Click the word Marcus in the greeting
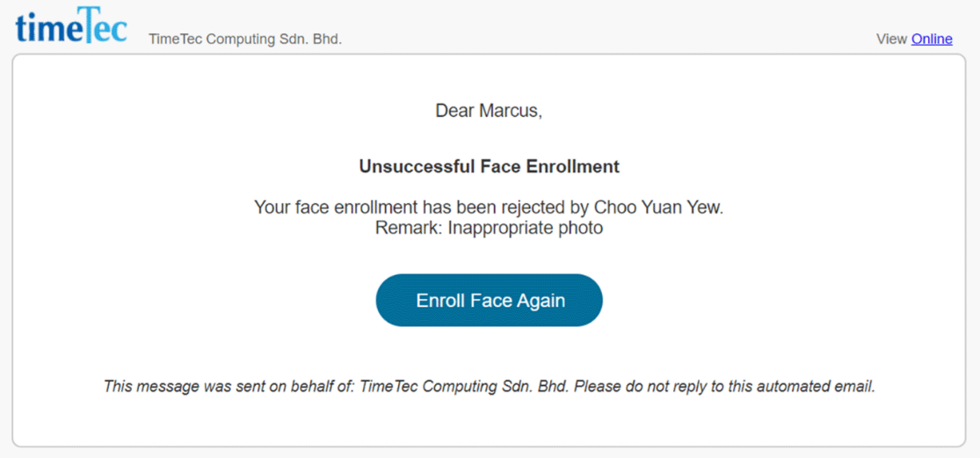Screen dimensions: 980x458 click(508, 112)
